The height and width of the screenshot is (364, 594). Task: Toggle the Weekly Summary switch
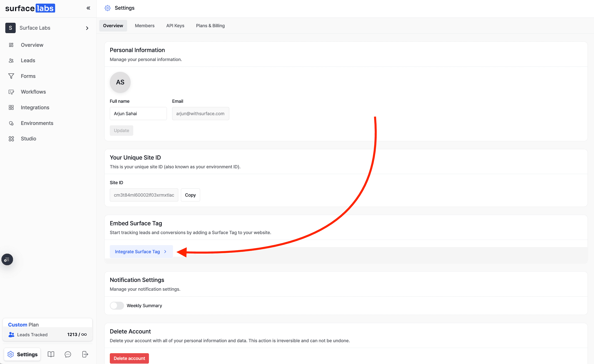117,306
